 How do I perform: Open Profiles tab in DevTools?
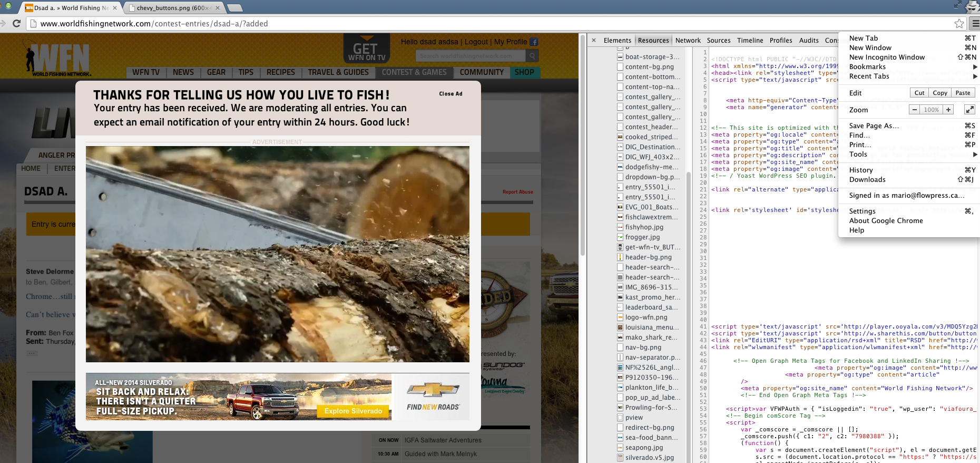point(780,41)
